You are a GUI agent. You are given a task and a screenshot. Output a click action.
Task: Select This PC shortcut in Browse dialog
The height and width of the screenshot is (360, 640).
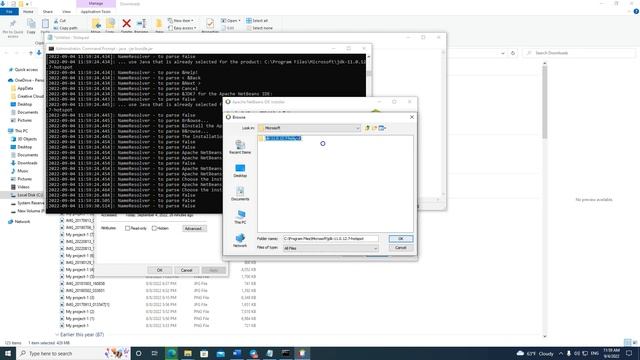(x=240, y=217)
